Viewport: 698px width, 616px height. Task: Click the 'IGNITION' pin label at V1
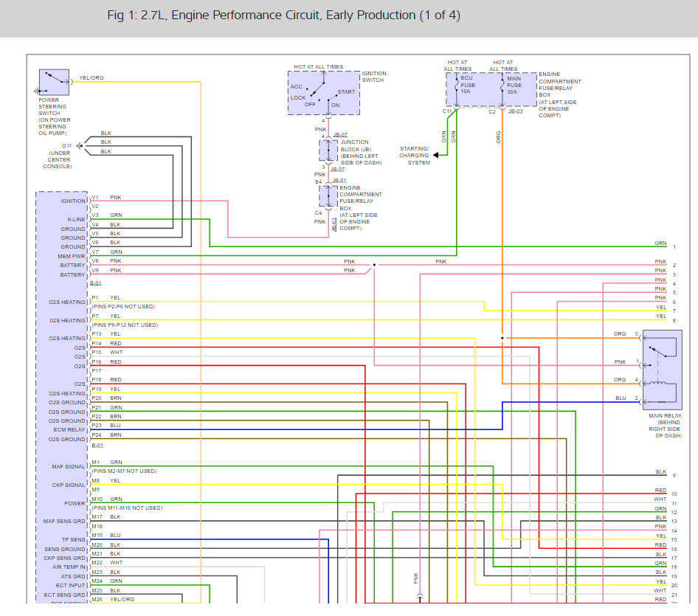(x=73, y=201)
